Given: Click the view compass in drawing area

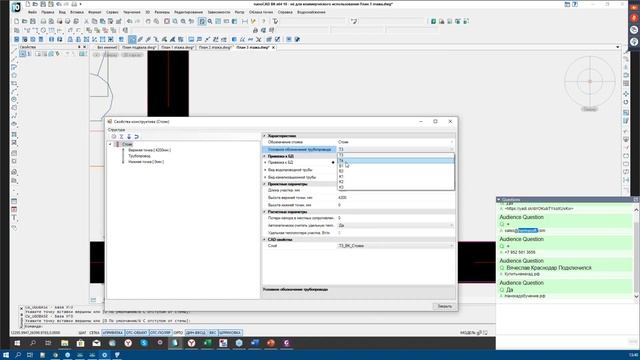Looking at the screenshot, I should coord(590,81).
